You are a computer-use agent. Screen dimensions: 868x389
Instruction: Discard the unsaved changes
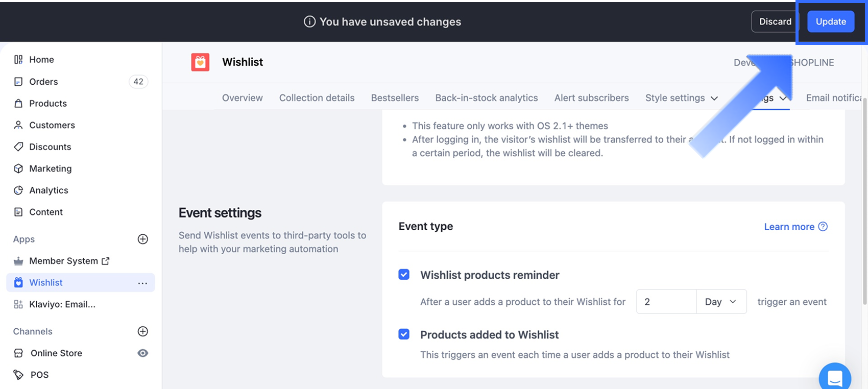pyautogui.click(x=775, y=22)
